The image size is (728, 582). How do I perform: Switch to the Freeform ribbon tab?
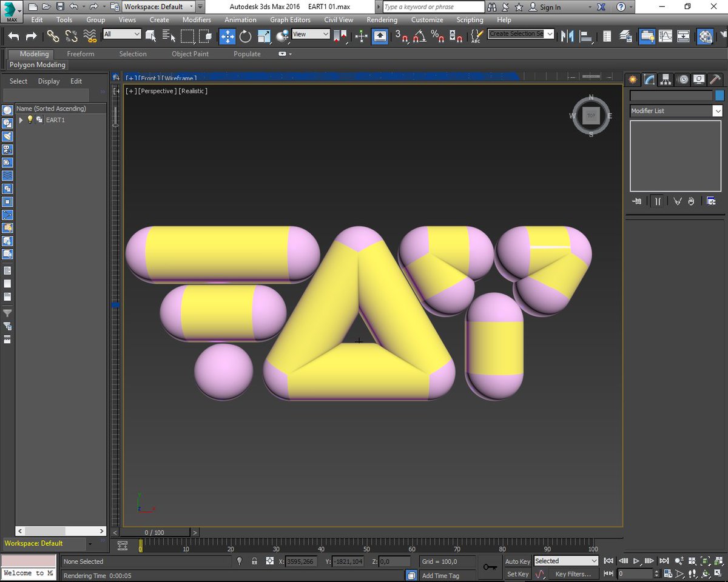(81, 54)
